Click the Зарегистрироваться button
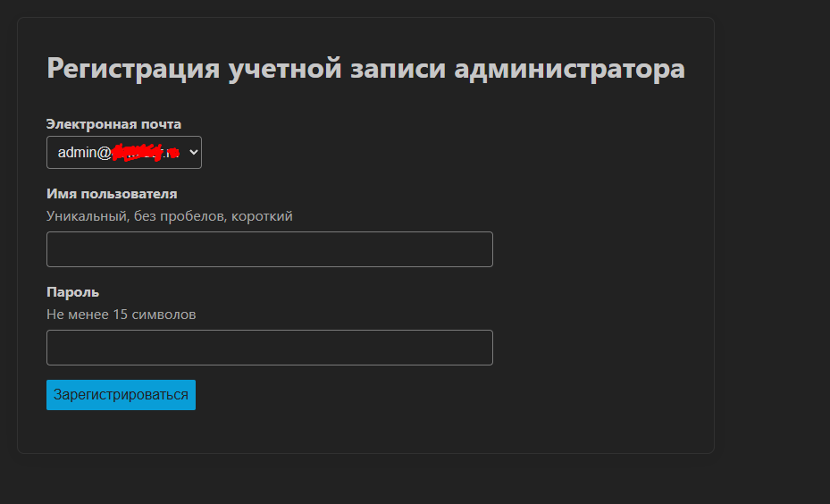830x504 pixels. click(121, 395)
